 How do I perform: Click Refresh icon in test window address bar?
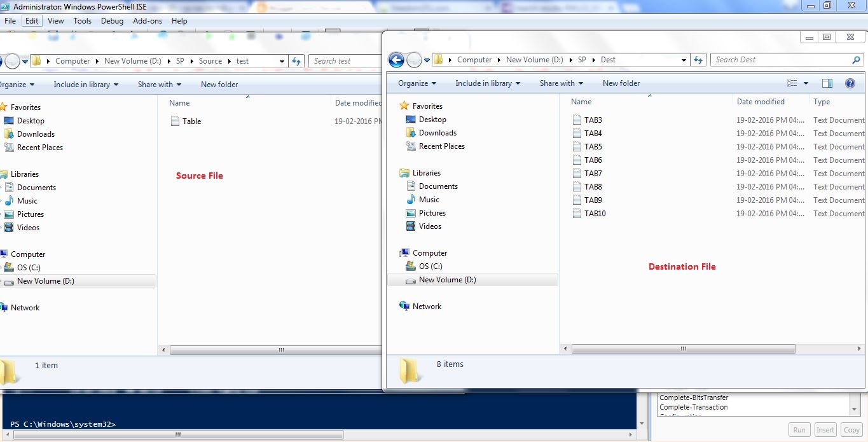[x=296, y=61]
